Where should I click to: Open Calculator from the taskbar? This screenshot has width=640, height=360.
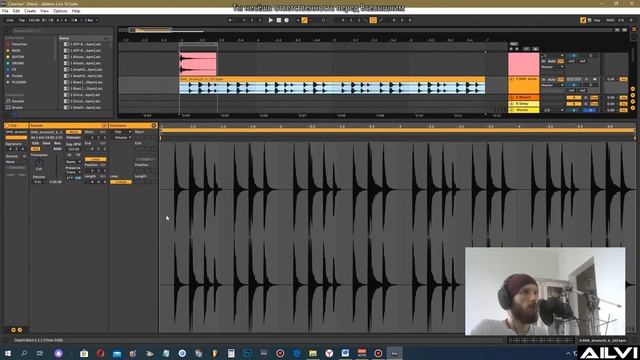pos(231,353)
